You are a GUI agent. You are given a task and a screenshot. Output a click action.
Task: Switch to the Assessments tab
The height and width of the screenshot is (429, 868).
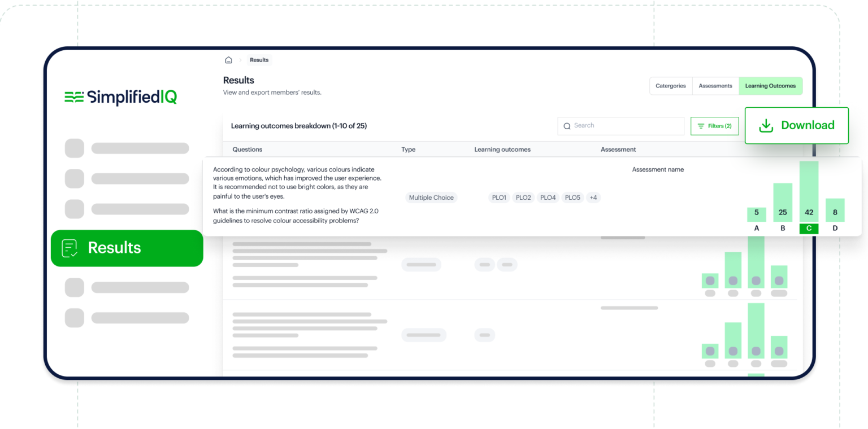[715, 86]
